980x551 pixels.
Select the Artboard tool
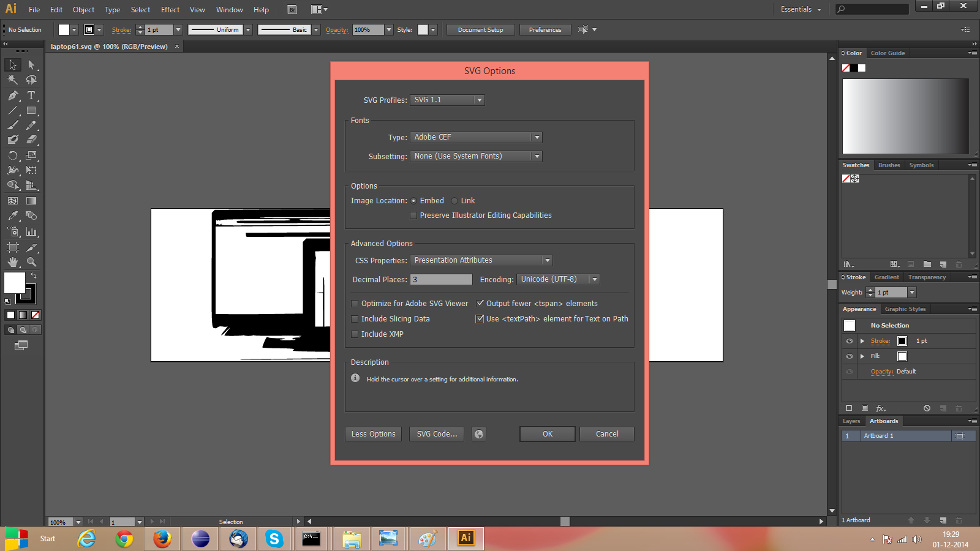13,247
